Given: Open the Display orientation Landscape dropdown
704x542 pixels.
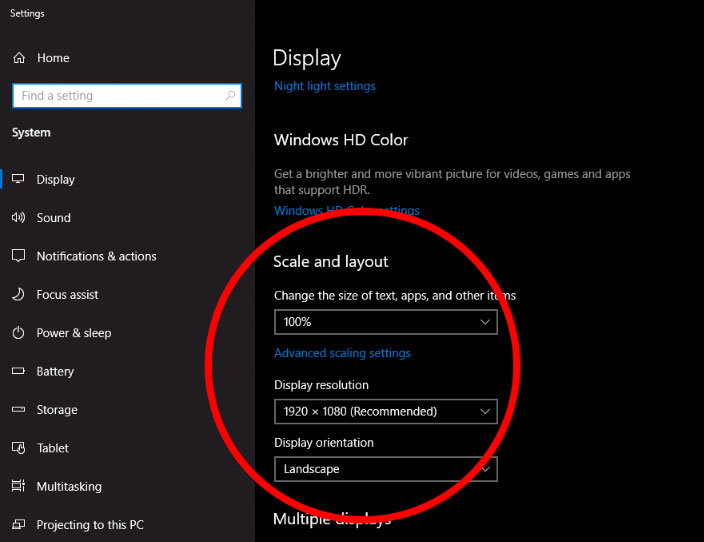Looking at the screenshot, I should (385, 469).
